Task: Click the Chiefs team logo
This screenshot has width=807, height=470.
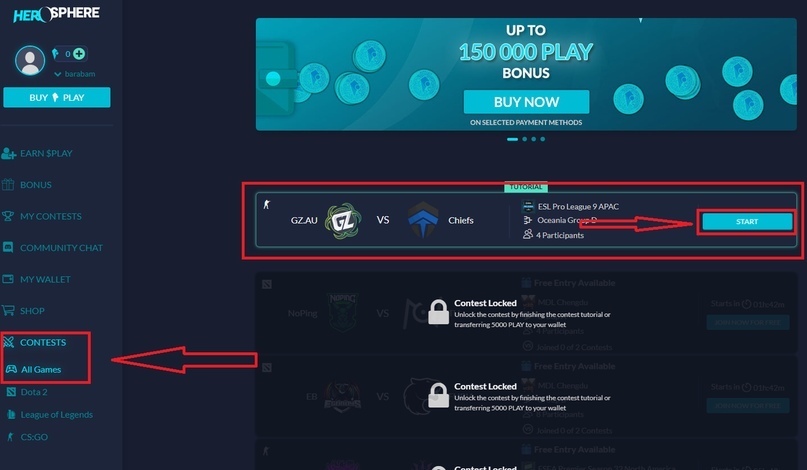Action: pyautogui.click(x=423, y=220)
